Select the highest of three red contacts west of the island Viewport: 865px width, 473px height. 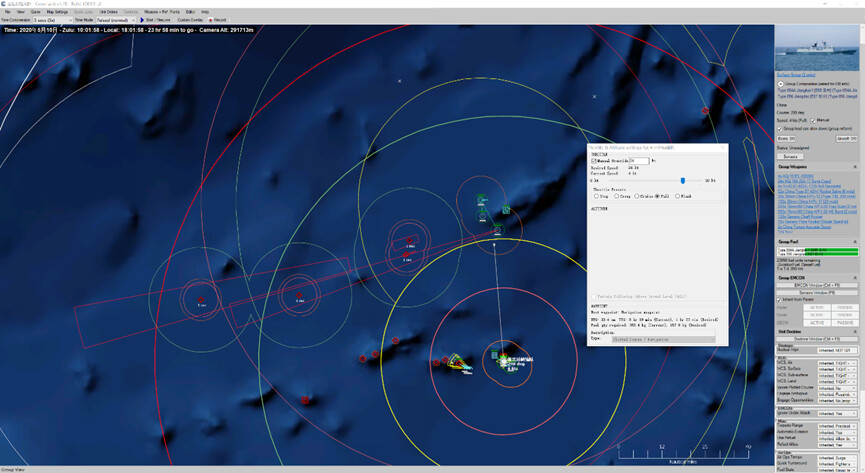[x=396, y=341]
